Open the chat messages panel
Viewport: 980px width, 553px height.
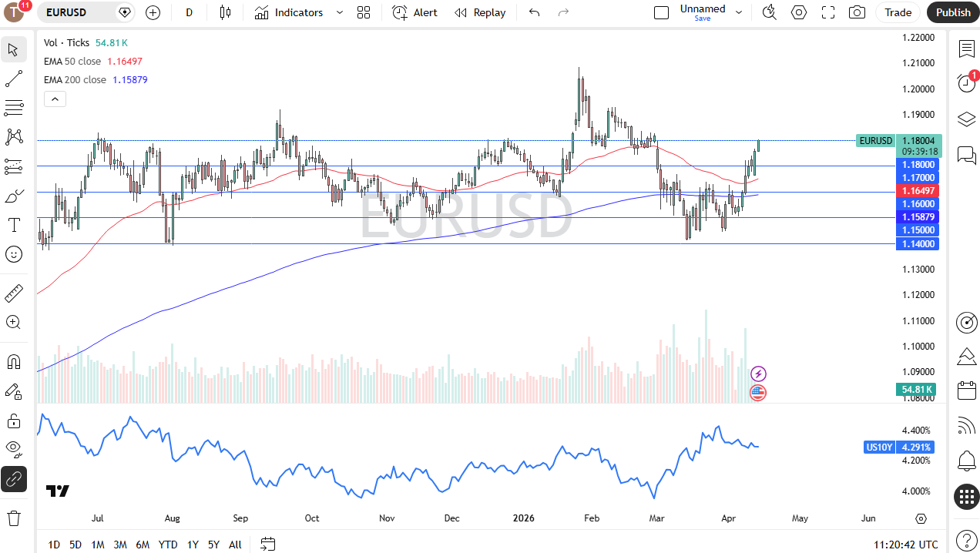[x=967, y=155]
